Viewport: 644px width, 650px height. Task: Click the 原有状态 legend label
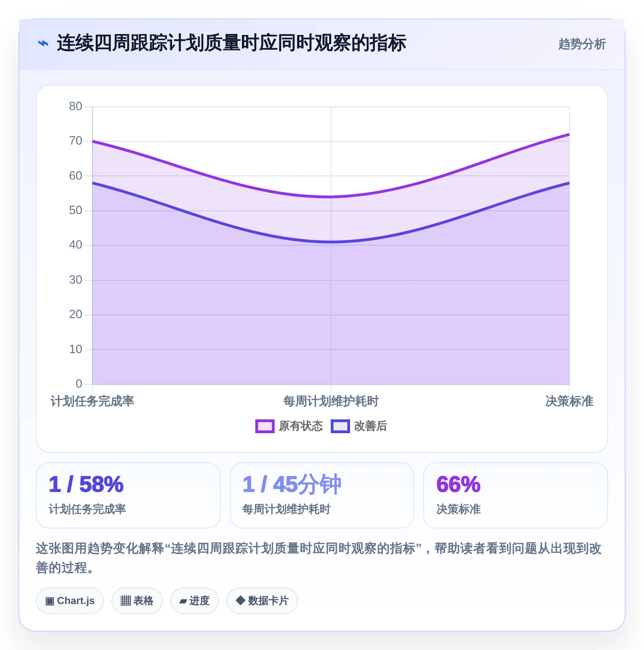[301, 426]
